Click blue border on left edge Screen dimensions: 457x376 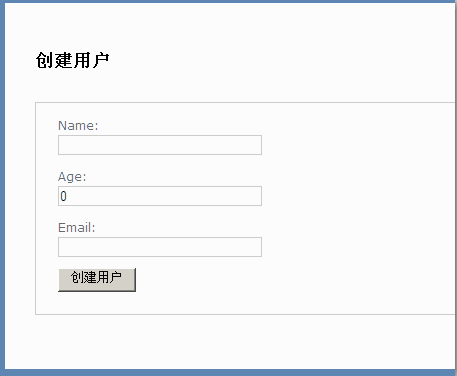click(x=2, y=187)
